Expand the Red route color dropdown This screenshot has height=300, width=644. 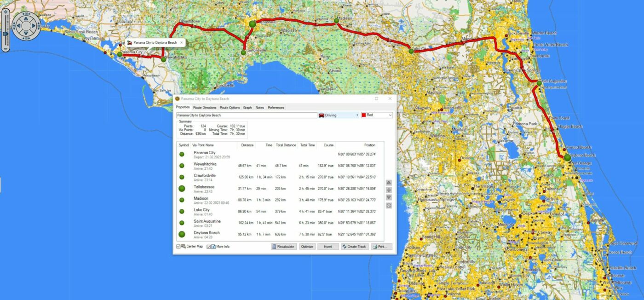[377, 115]
